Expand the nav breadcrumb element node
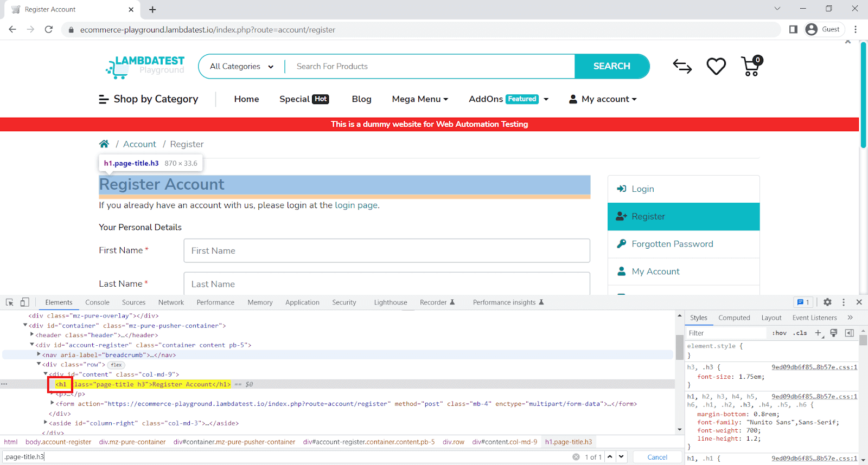This screenshot has width=868, height=465. tap(39, 354)
